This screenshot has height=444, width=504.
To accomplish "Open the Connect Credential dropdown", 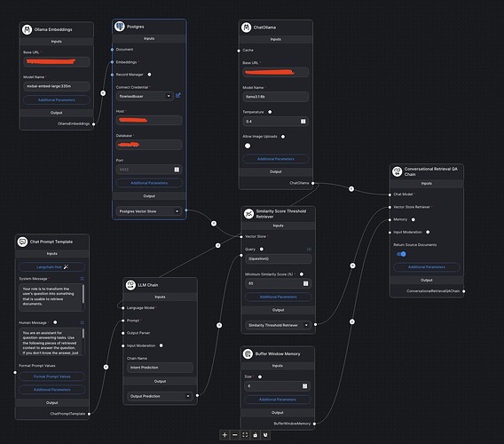I will (x=145, y=96).
